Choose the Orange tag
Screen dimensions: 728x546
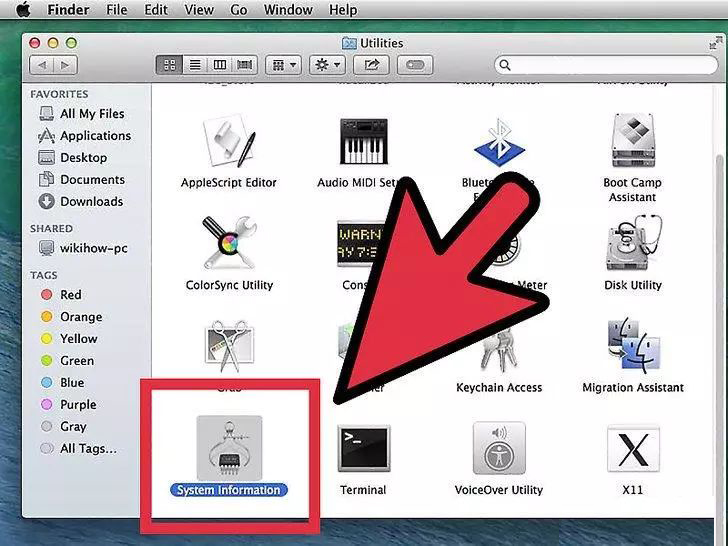coord(72,317)
